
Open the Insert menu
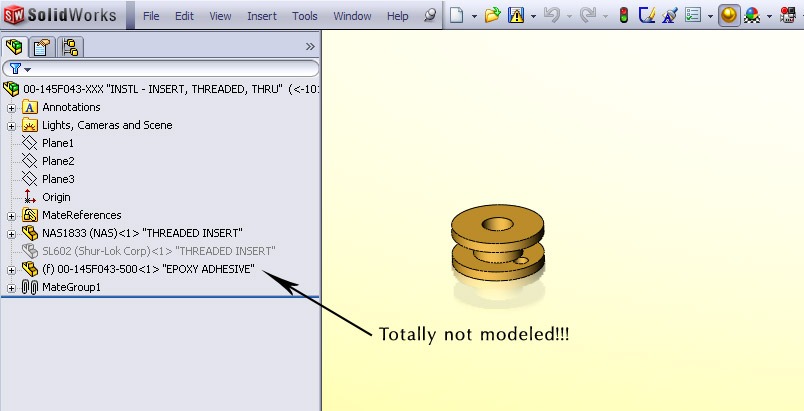click(x=262, y=16)
